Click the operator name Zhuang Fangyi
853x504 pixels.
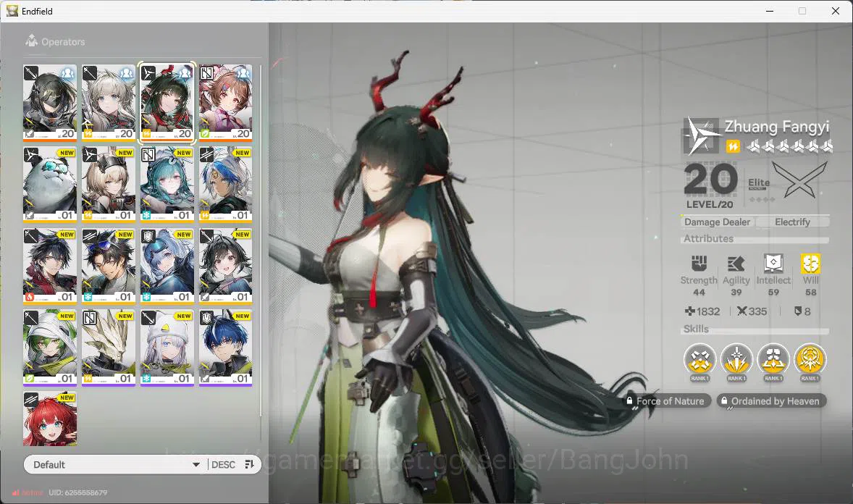777,127
